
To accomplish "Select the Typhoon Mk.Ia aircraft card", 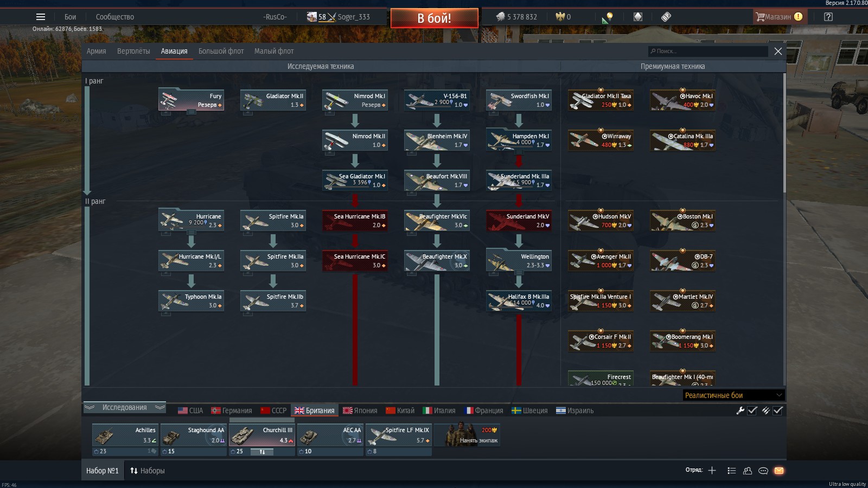I will (191, 300).
